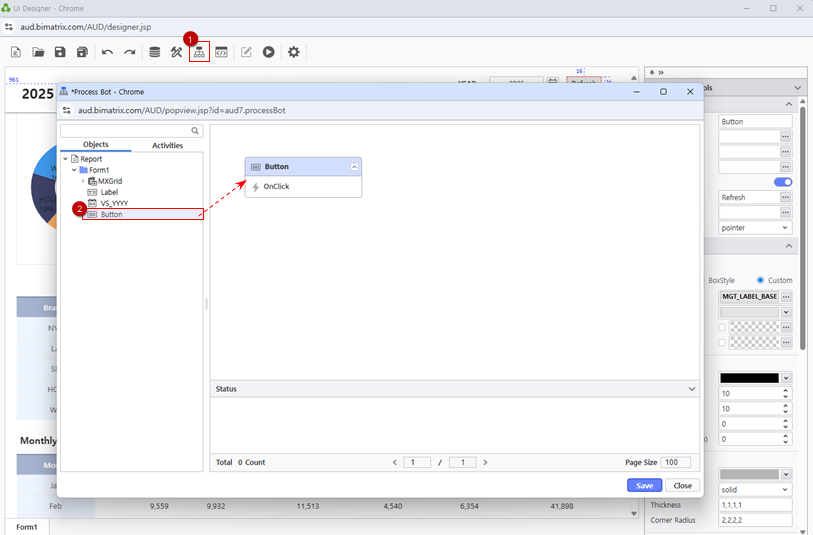The height and width of the screenshot is (535, 813).
Task: Select Button in the object tree
Action: coord(111,214)
